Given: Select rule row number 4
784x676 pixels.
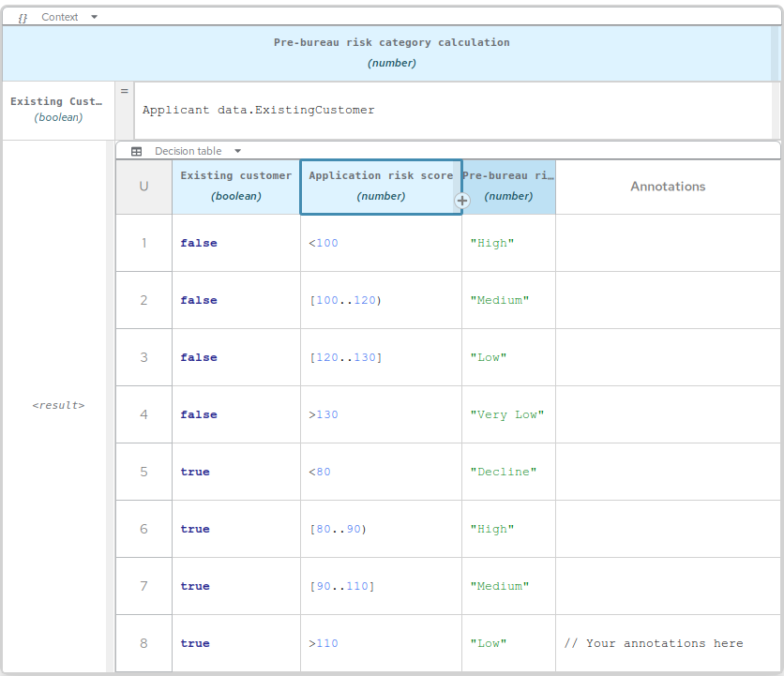Looking at the screenshot, I should 144,414.
